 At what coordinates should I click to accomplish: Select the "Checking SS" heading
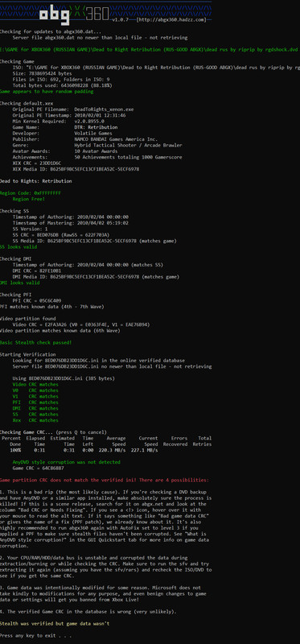coord(14,211)
